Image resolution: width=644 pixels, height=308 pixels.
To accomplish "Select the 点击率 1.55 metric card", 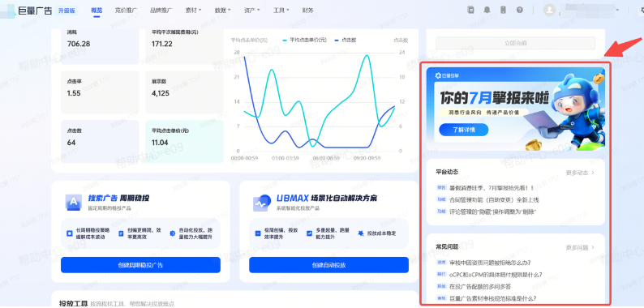I will click(100, 92).
